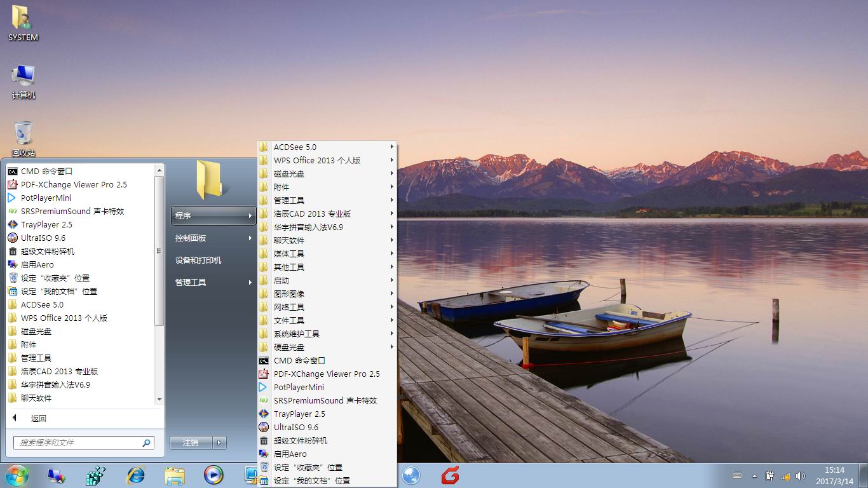Expand WPS Office 2013 个人版 in 程序 submenu
The height and width of the screenshot is (488, 868).
click(327, 160)
